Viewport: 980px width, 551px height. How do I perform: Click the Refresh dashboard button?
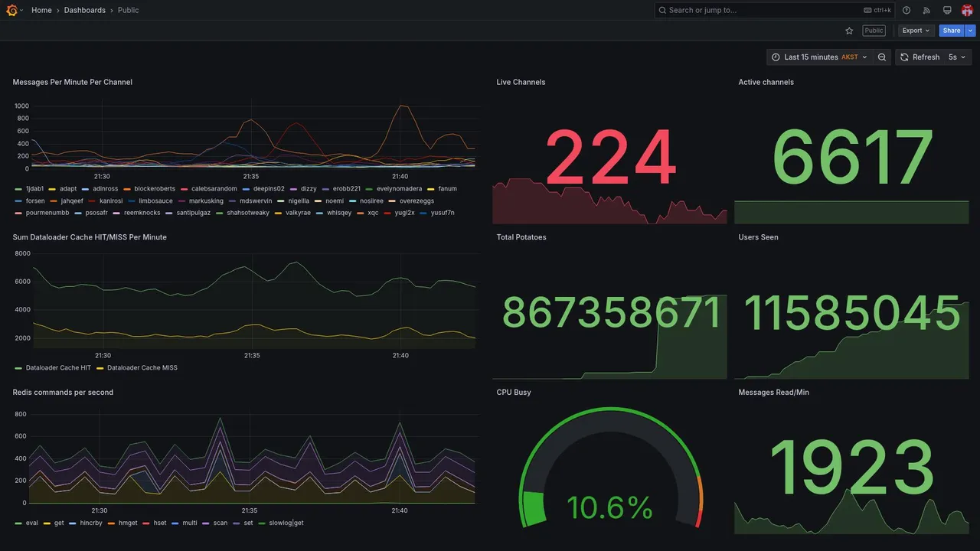pos(920,57)
